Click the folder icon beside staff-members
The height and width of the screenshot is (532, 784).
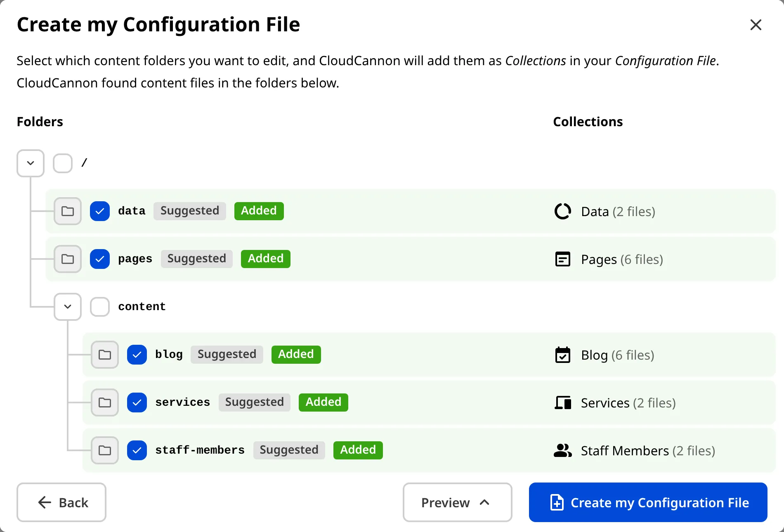point(104,450)
